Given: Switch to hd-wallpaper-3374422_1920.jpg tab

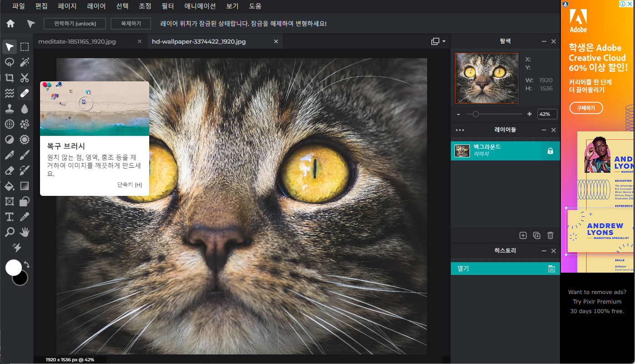Looking at the screenshot, I should 199,41.
